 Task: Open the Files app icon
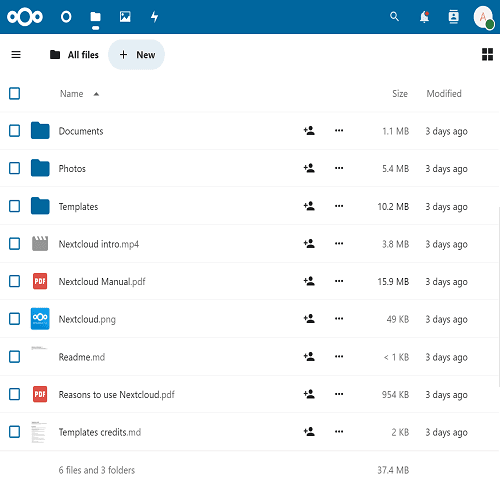(x=95, y=16)
